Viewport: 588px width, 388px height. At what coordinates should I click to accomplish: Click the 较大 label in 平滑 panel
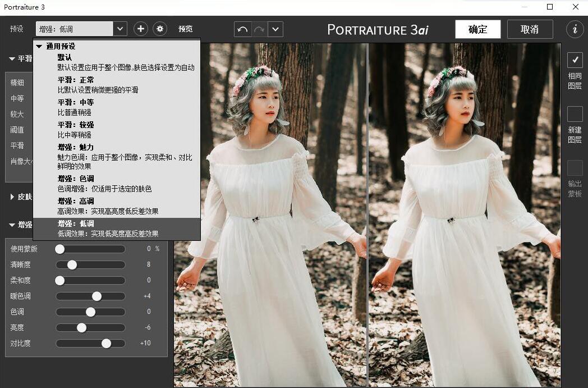tap(17, 114)
